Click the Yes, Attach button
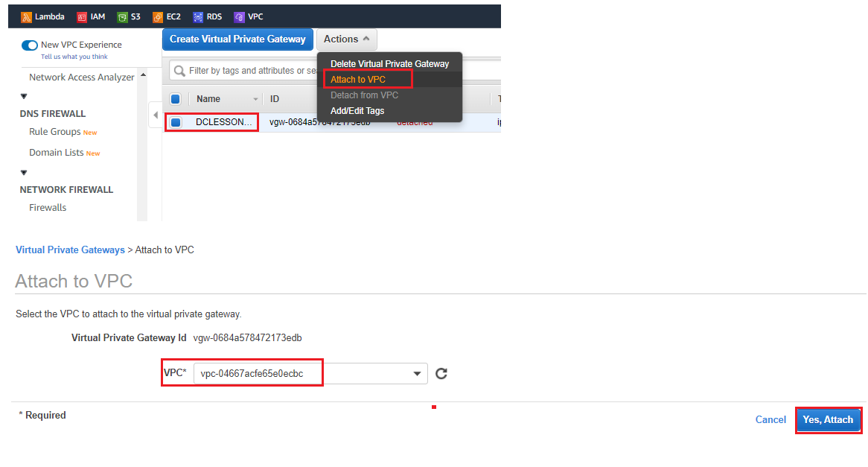Viewport: 868px width, 467px height. (828, 420)
